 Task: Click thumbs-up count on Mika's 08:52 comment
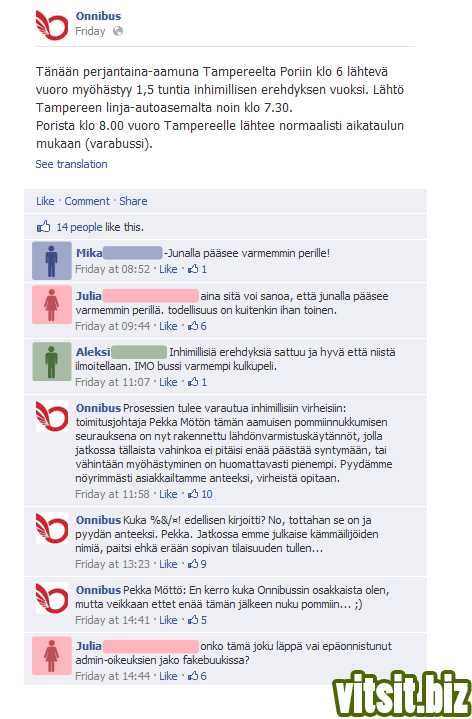[197, 269]
